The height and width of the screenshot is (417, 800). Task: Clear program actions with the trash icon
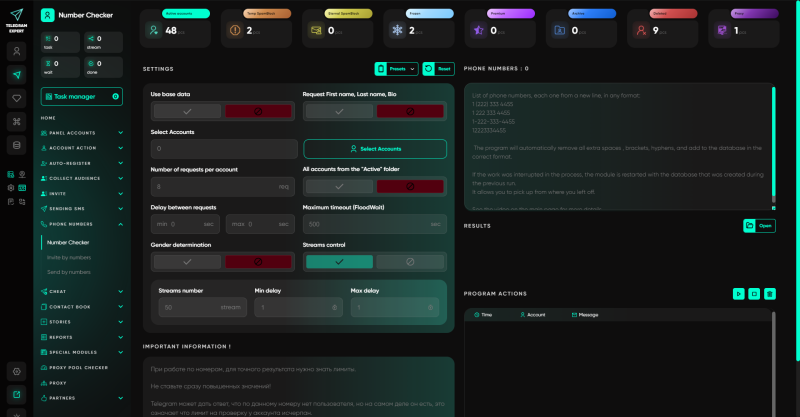click(x=770, y=293)
